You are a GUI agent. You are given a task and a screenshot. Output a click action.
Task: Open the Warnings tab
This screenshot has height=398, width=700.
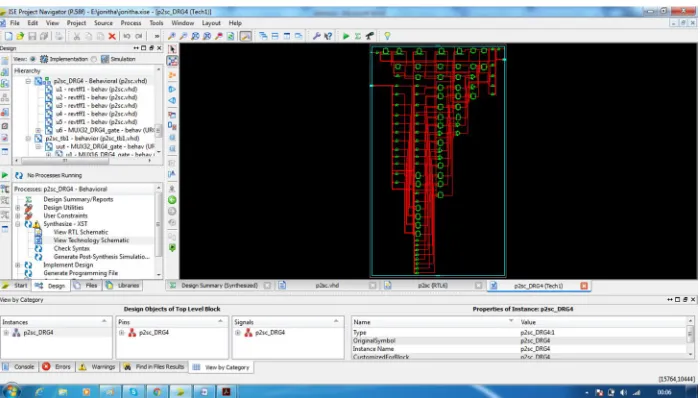(x=97, y=367)
